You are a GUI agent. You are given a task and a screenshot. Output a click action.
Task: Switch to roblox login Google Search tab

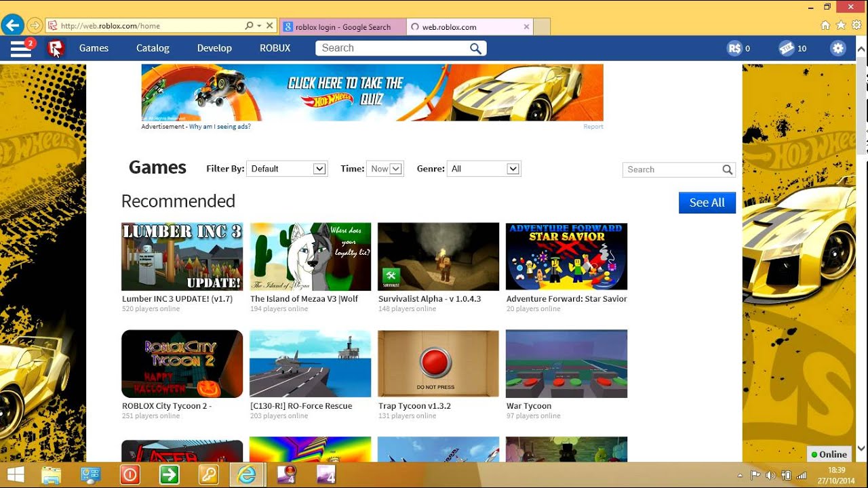(x=342, y=27)
